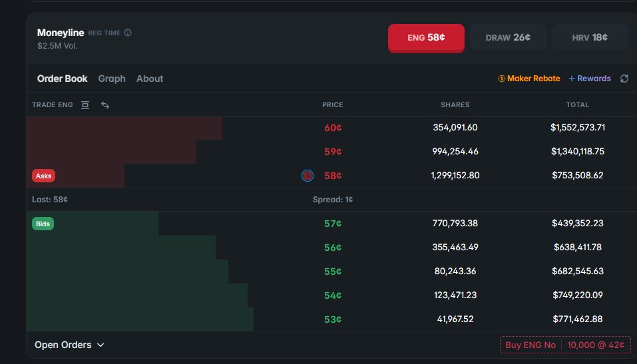This screenshot has height=364, width=637.
Task: Open the Order Book tab
Action: [62, 79]
